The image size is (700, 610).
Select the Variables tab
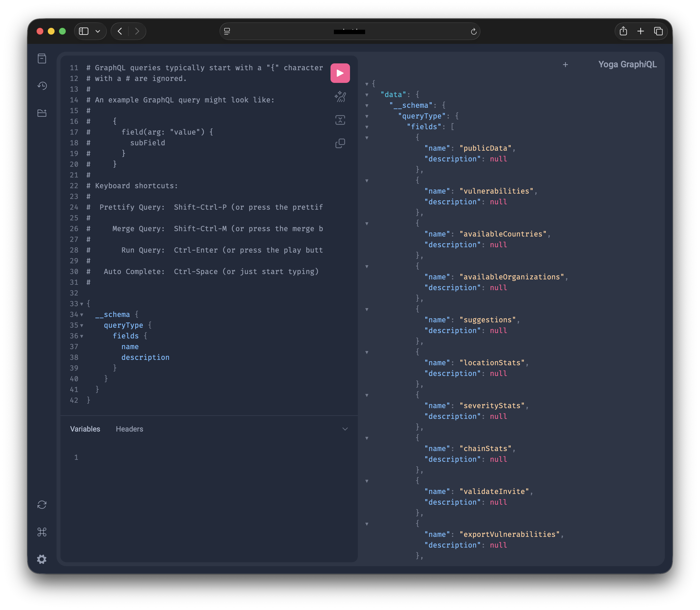(85, 429)
